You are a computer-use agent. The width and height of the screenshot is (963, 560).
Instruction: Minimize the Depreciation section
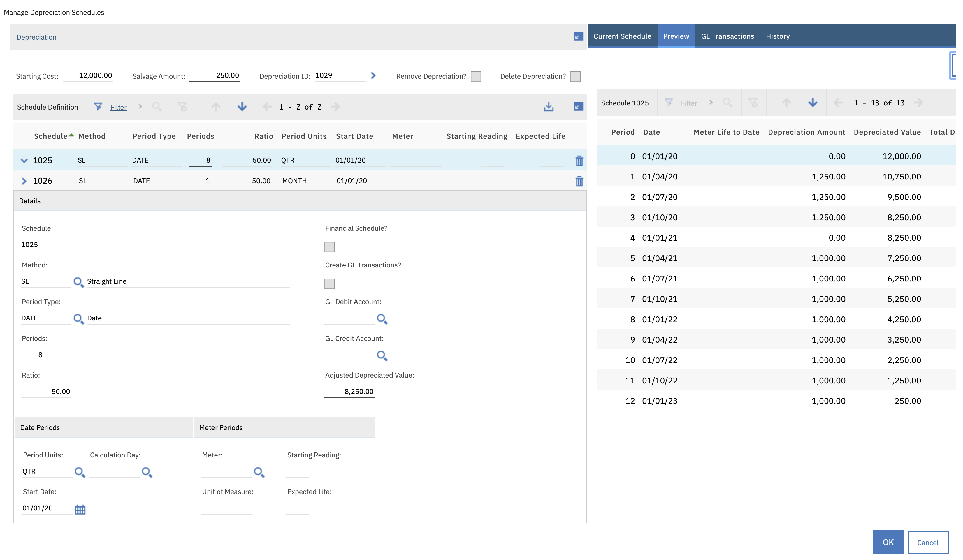click(578, 37)
